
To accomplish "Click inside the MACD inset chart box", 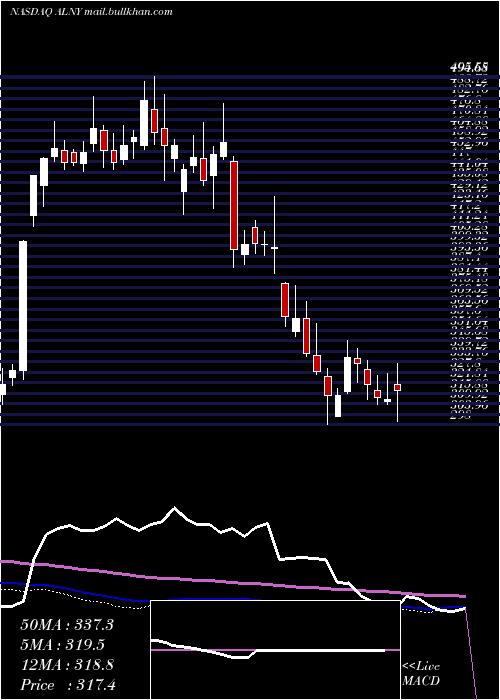I will click(275, 650).
